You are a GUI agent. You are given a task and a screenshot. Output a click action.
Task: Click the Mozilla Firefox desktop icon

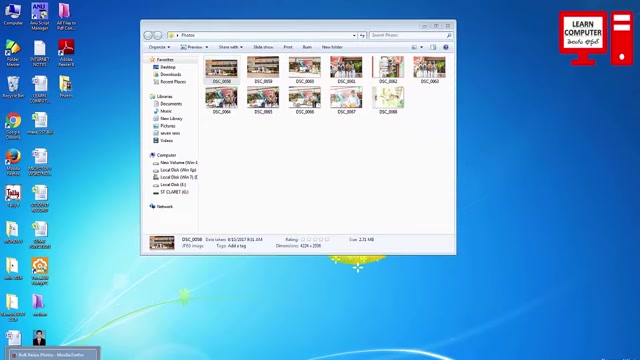point(13,162)
